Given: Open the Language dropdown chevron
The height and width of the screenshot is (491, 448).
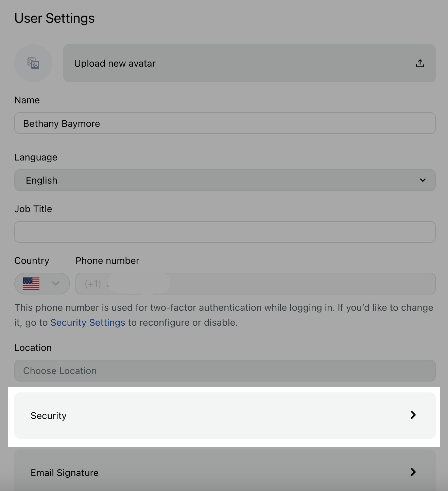Looking at the screenshot, I should (x=423, y=180).
